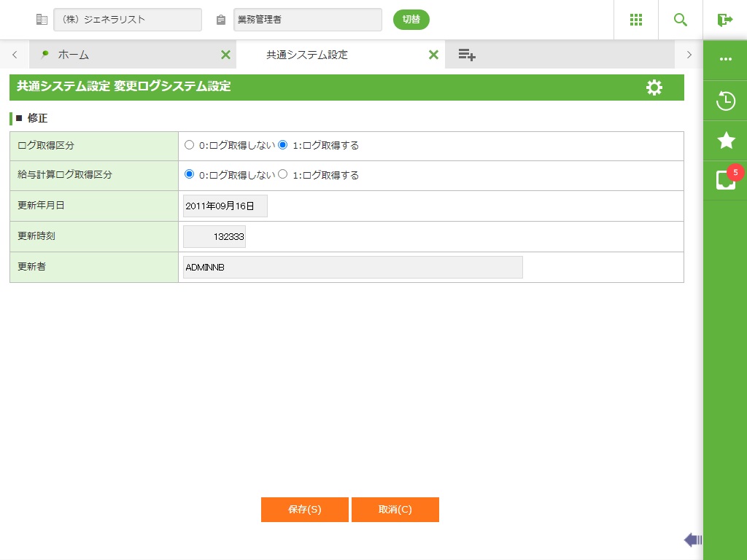Open the three-dots more menu in sidebar
The image size is (747, 560).
pyautogui.click(x=725, y=60)
